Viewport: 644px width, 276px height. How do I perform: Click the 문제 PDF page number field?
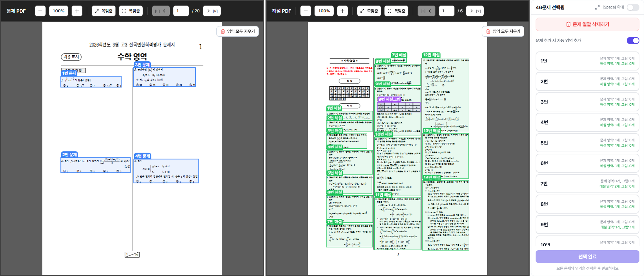pos(181,11)
